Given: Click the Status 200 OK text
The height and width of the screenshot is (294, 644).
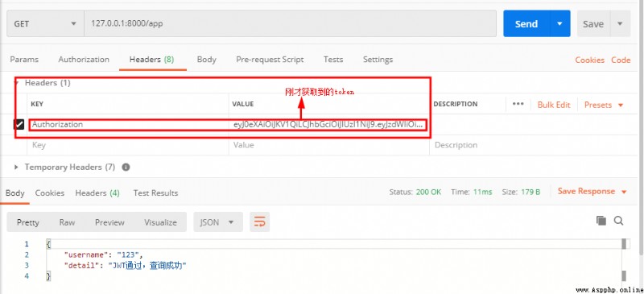Looking at the screenshot, I should coord(415,192).
